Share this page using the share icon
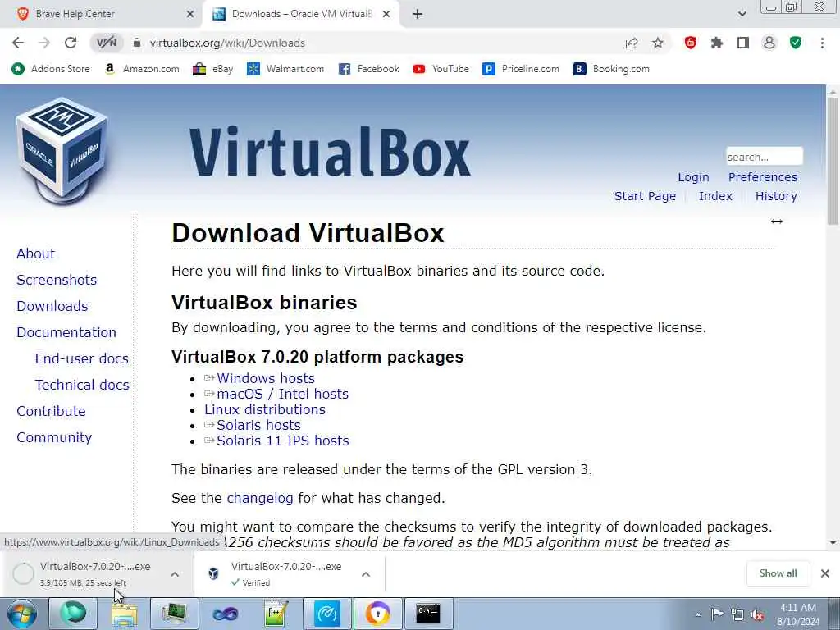 (632, 43)
